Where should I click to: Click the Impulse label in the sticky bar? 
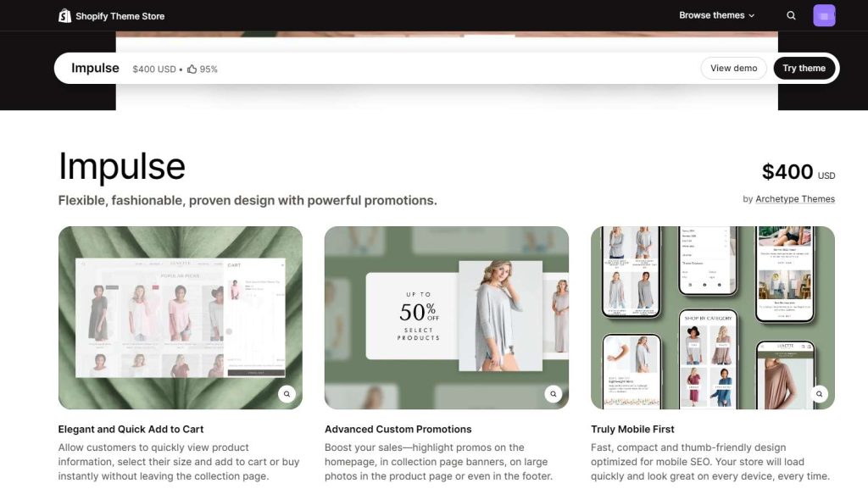[x=95, y=68]
